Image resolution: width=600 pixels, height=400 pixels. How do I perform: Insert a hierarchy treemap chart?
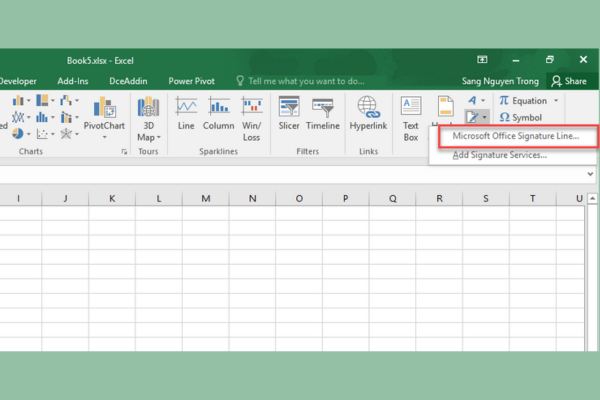click(42, 100)
